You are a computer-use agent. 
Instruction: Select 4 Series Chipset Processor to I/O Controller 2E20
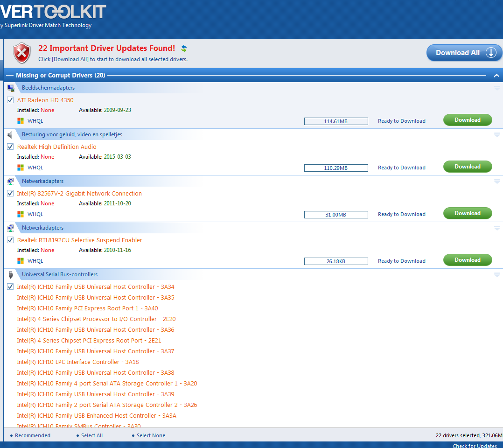point(96,319)
